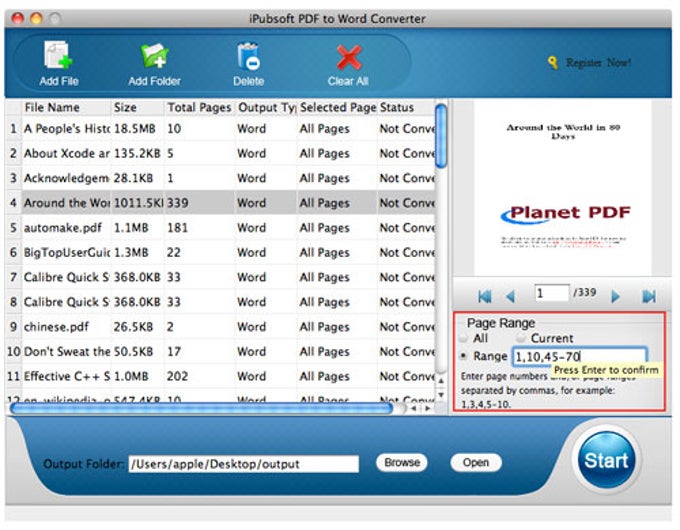
Task: Click the 18.5MB size cell
Action: click(x=138, y=129)
